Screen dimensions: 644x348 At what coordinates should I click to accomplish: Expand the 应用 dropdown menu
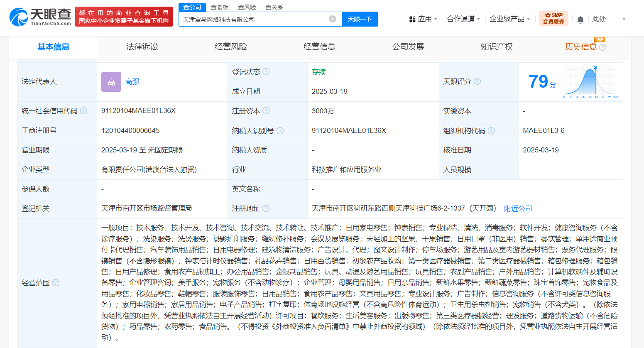click(x=424, y=19)
